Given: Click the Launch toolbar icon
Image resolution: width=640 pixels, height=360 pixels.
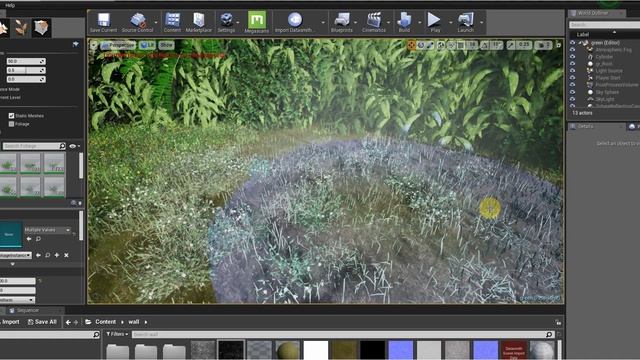Looking at the screenshot, I should (465, 22).
